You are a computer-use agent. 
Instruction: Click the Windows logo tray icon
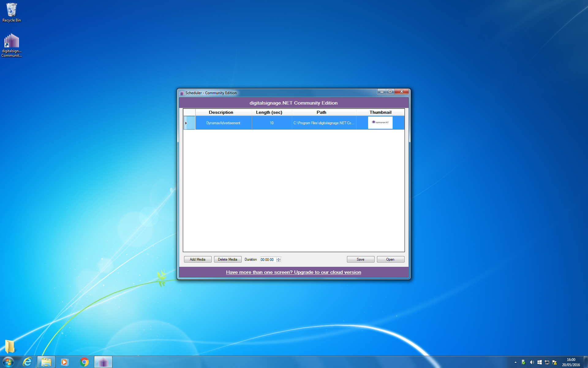(540, 362)
